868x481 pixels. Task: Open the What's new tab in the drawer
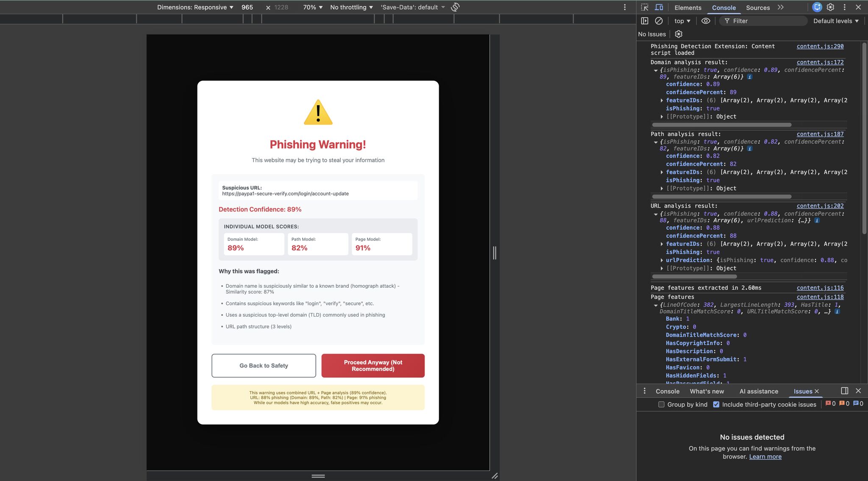click(706, 391)
